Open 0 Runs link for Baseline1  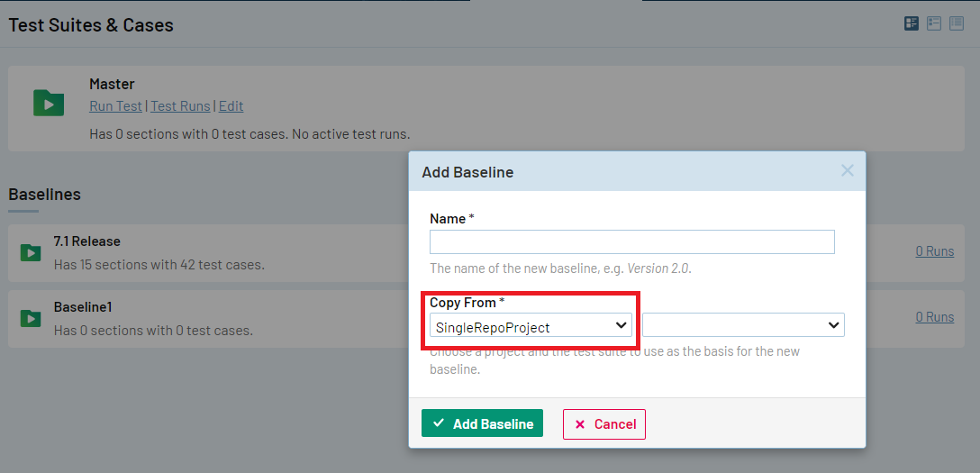tap(934, 317)
